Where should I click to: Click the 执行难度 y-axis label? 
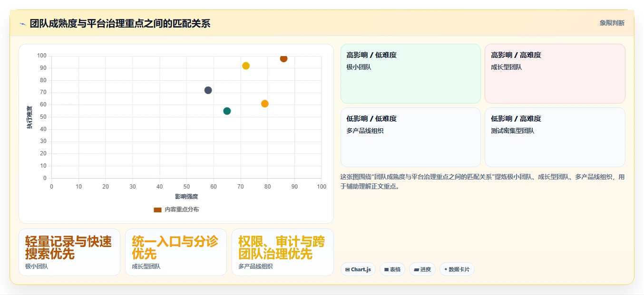click(x=29, y=117)
